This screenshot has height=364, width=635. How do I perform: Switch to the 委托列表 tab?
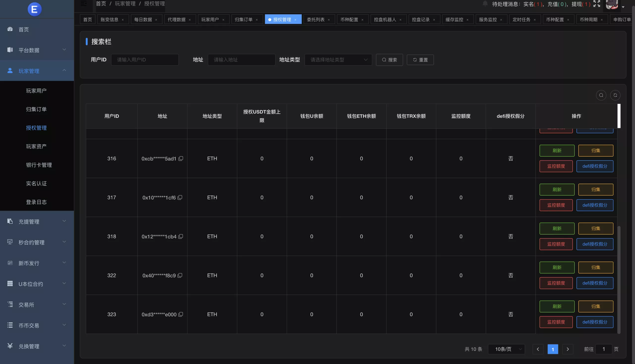click(316, 19)
